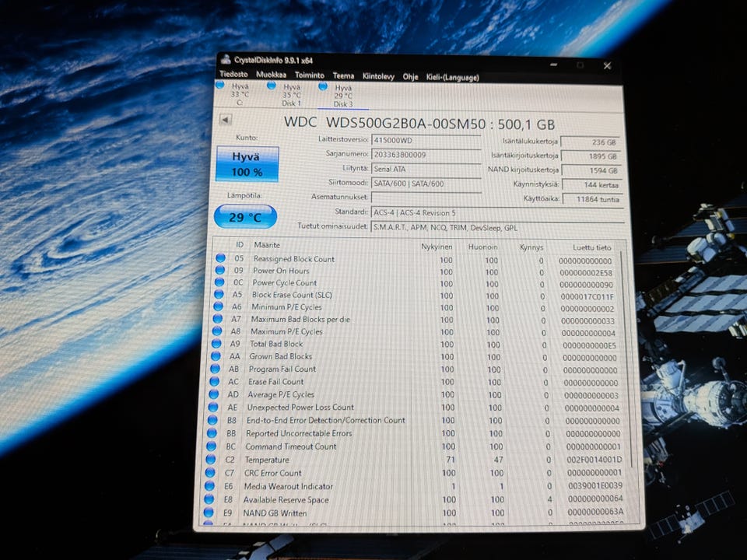Minimize the CrystalDiskInfo window
Screen dimensions: 747x560
click(553, 64)
